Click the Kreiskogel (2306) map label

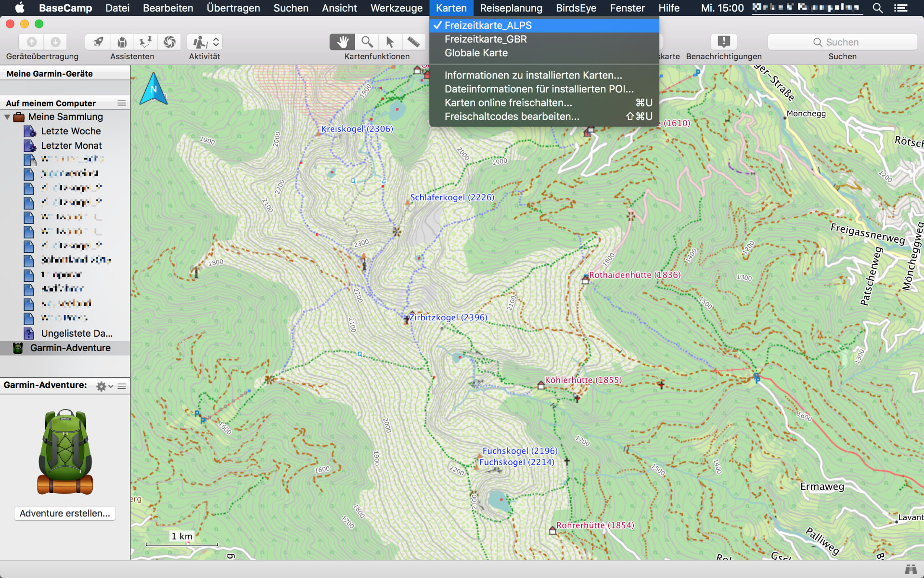357,129
